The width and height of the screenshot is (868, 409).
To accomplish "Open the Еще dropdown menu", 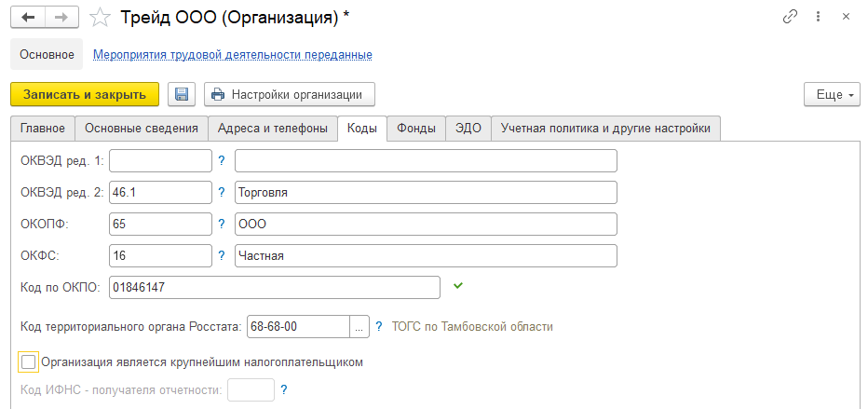I will coord(829,95).
